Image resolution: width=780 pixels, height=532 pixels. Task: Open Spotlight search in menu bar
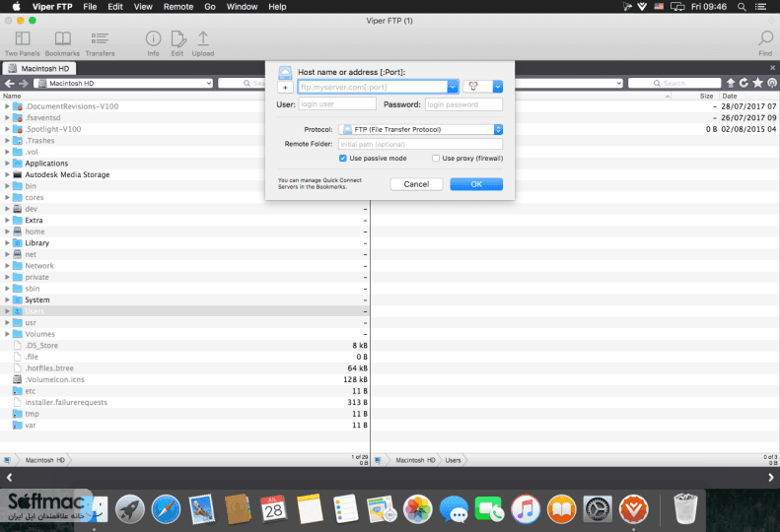(x=742, y=7)
